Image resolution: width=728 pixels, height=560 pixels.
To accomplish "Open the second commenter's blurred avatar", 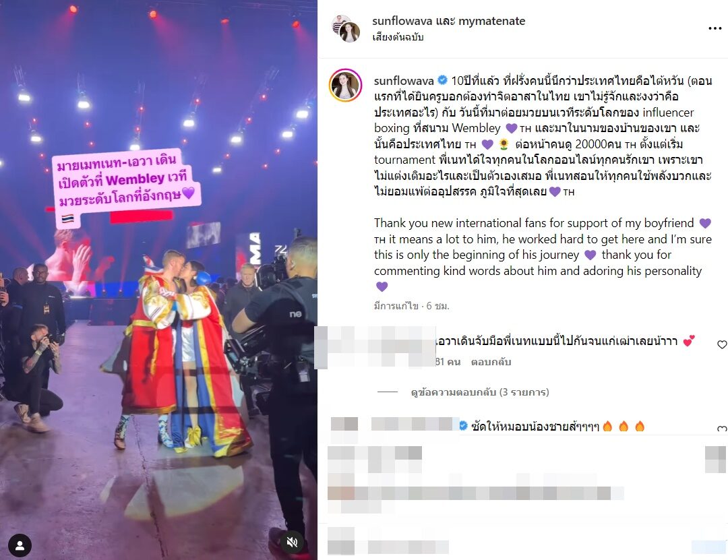I will pyautogui.click(x=344, y=425).
